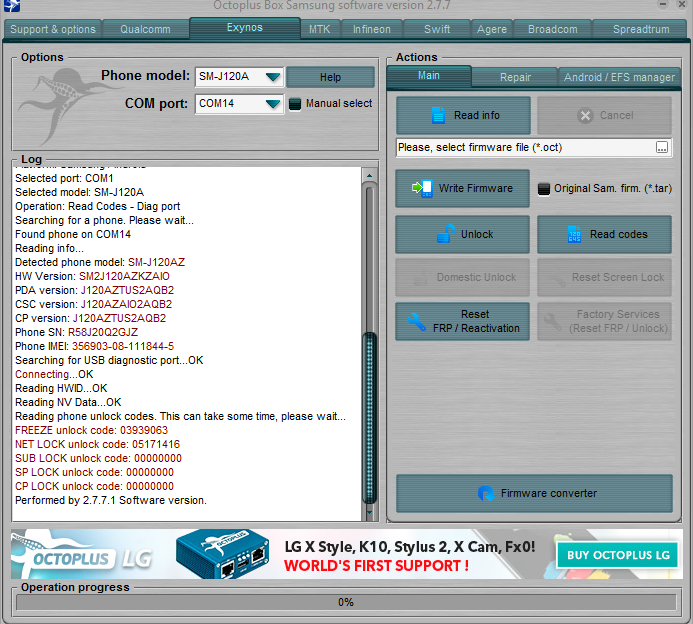
Task: Click the BUY OCTOPLUS LG button
Action: pyautogui.click(x=617, y=555)
